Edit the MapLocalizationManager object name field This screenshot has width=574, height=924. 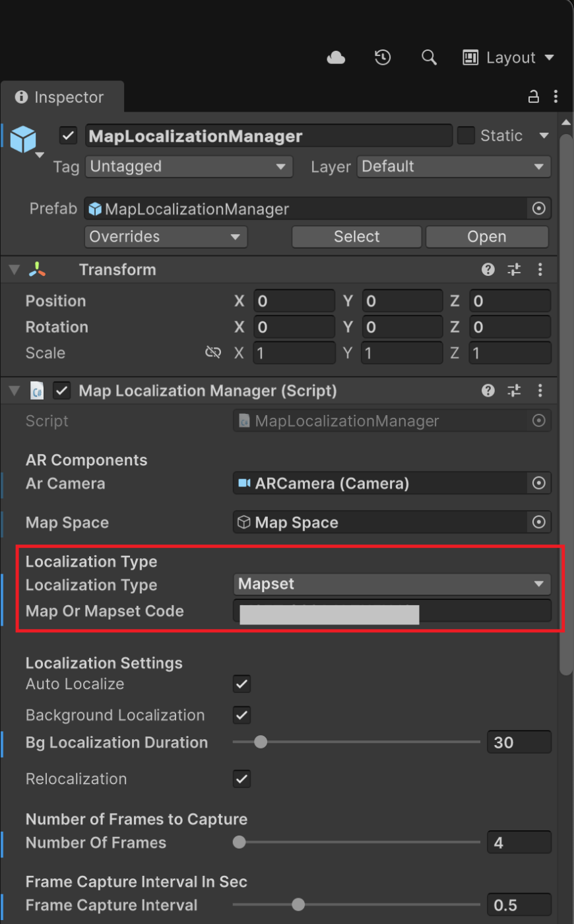(269, 136)
